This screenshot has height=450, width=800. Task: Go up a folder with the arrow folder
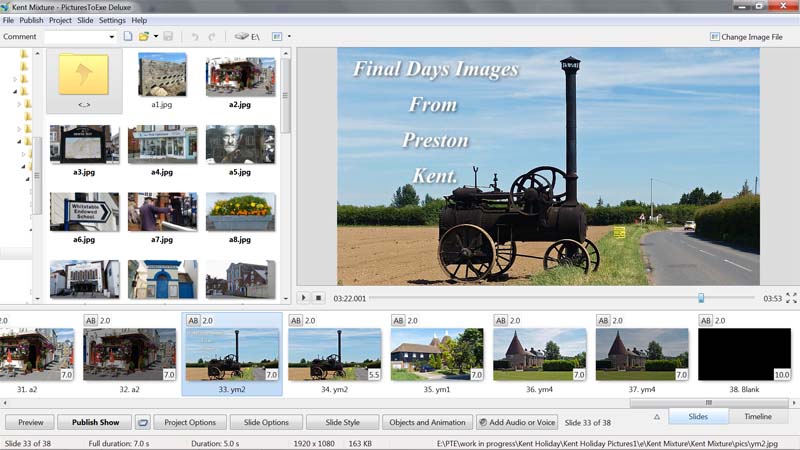84,81
